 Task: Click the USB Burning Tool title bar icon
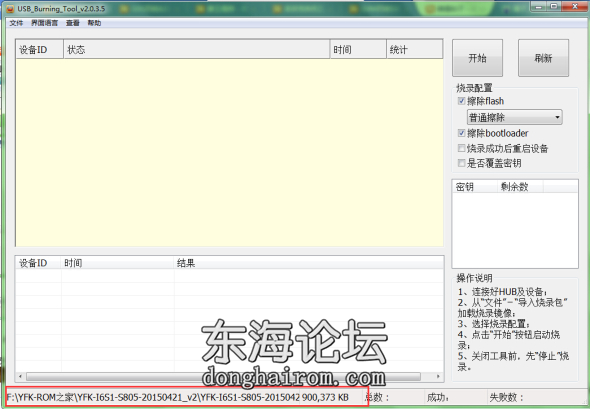tap(10, 9)
